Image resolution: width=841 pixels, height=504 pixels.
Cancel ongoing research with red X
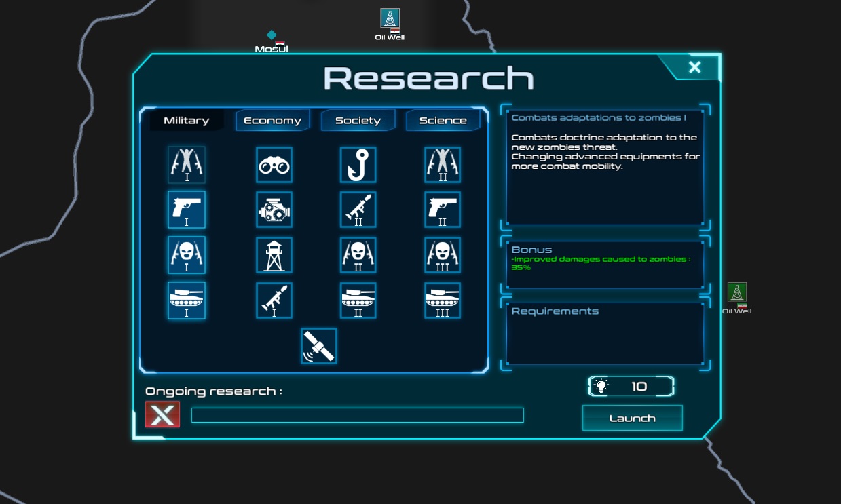click(x=163, y=414)
